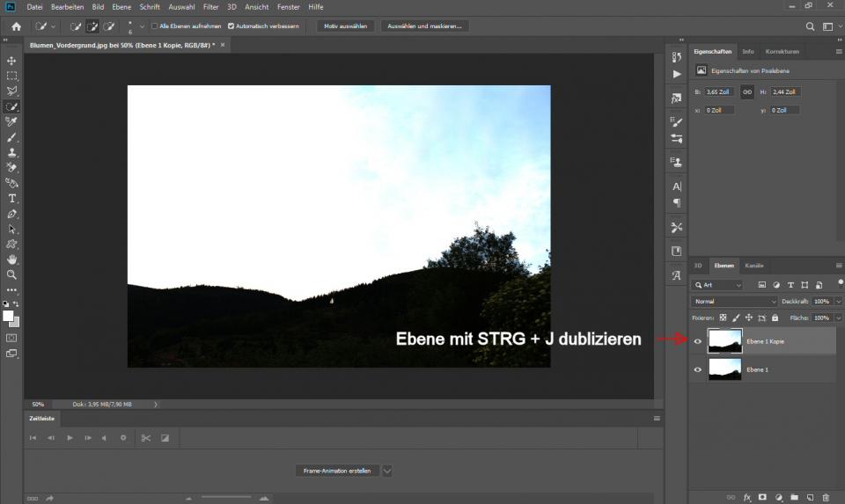Select the Zoom magnifier tool

click(12, 274)
